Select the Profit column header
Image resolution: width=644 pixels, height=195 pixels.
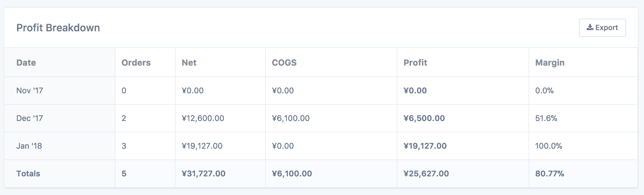(415, 63)
